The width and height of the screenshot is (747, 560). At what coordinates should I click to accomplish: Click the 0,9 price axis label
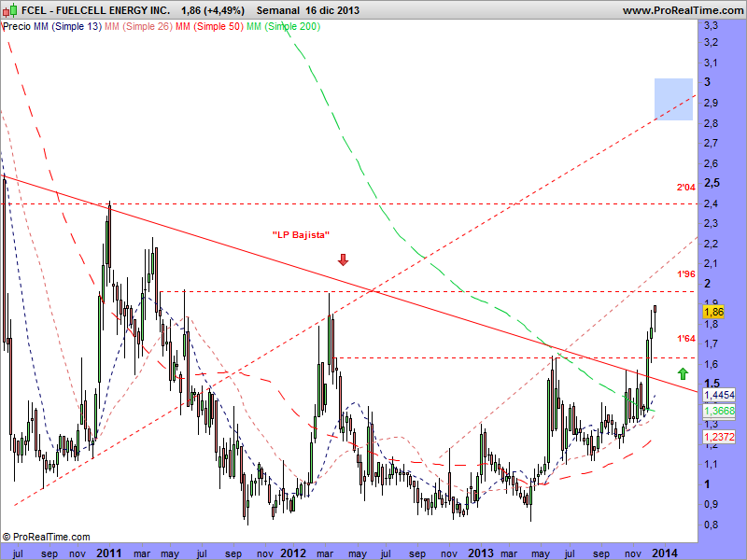click(711, 504)
